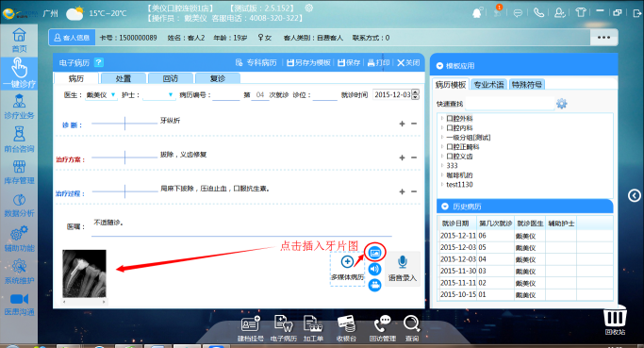The image size is (644, 348).
Task: Add a row with plus in 治疗过程 line
Action: (402, 191)
